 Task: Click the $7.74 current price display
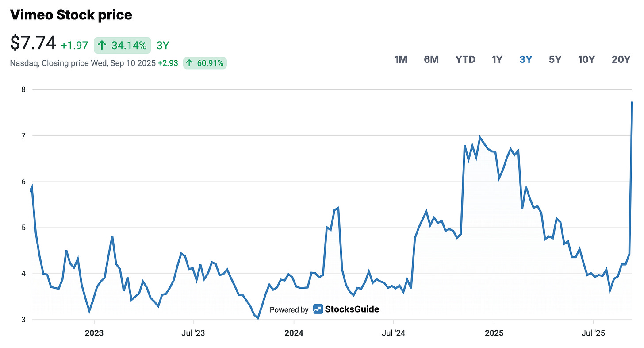tap(32, 43)
